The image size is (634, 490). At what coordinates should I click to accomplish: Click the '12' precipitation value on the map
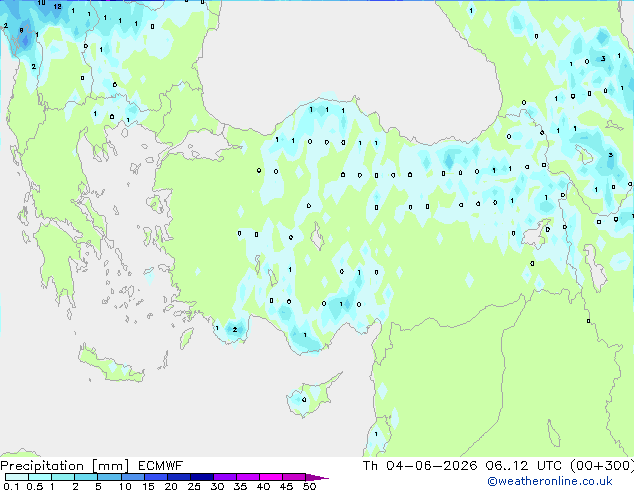click(x=57, y=6)
